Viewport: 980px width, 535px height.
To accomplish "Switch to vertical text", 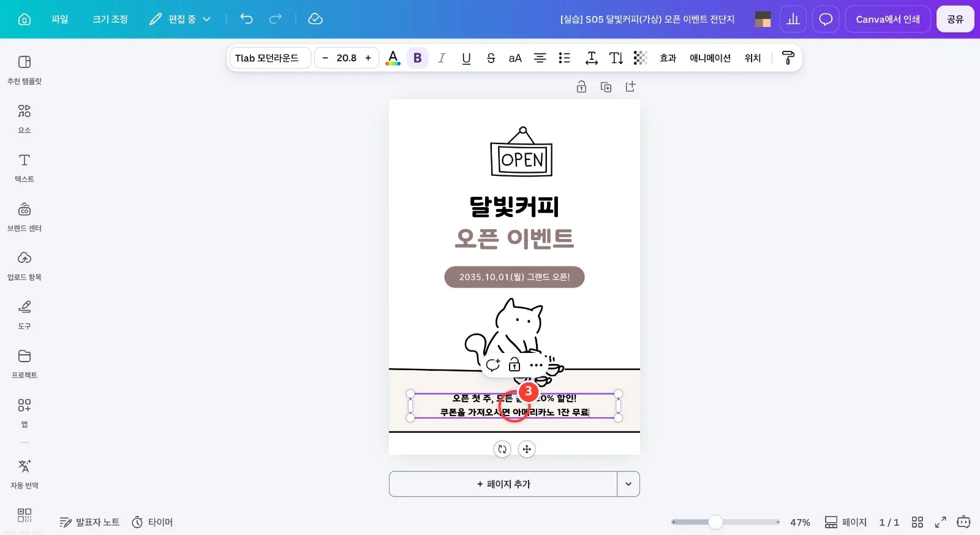I will tap(616, 58).
